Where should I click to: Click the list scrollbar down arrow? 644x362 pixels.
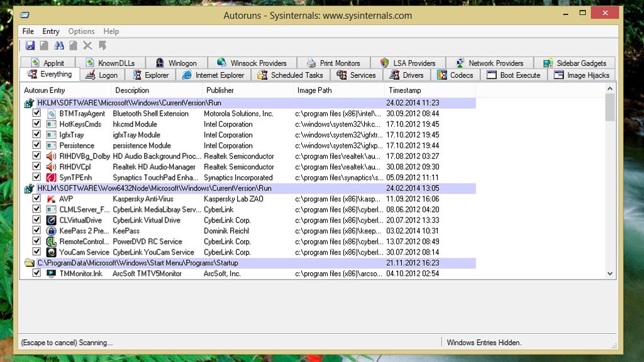pos(610,274)
